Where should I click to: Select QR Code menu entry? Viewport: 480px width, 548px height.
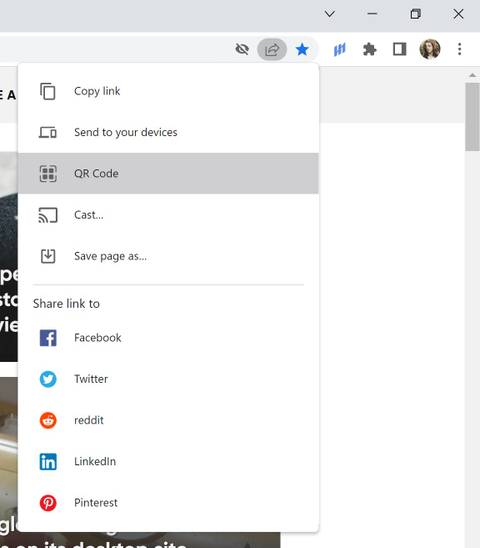point(168,173)
